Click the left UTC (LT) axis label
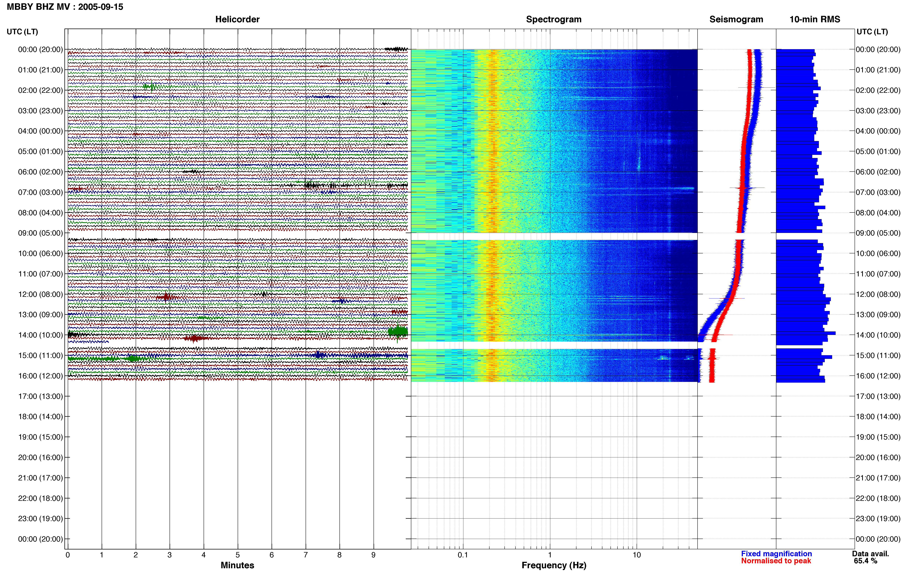 [x=22, y=32]
